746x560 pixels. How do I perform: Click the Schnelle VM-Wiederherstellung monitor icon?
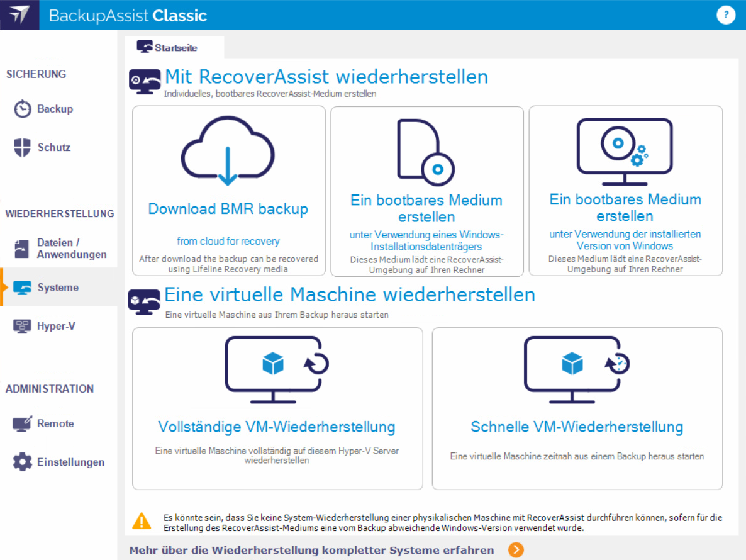tap(577, 369)
